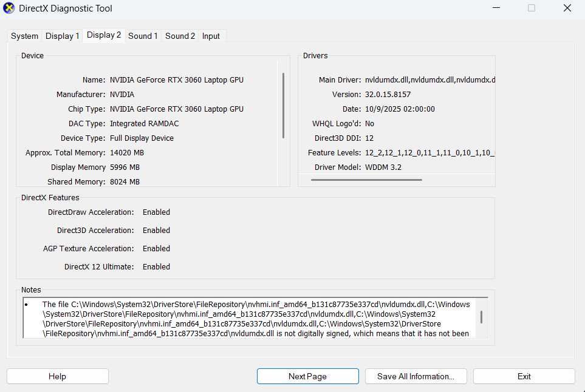The width and height of the screenshot is (585, 392).
Task: Click the Notes text box
Action: (256, 318)
